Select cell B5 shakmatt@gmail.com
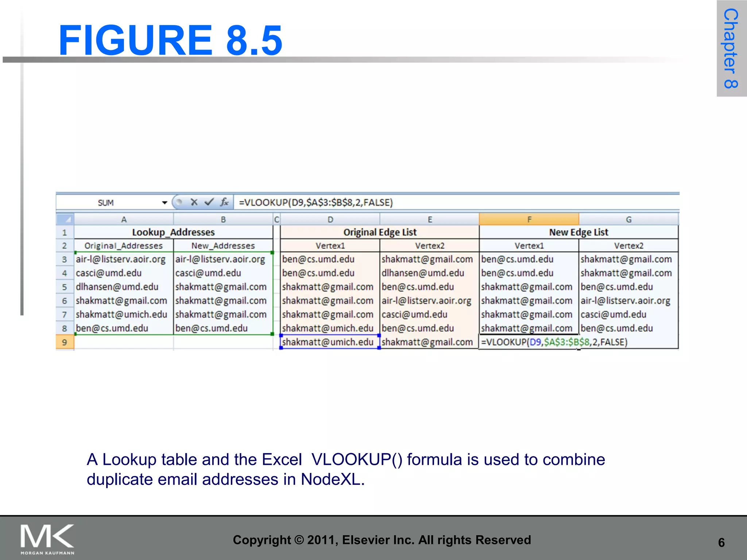The width and height of the screenshot is (747, 560). pos(223,287)
